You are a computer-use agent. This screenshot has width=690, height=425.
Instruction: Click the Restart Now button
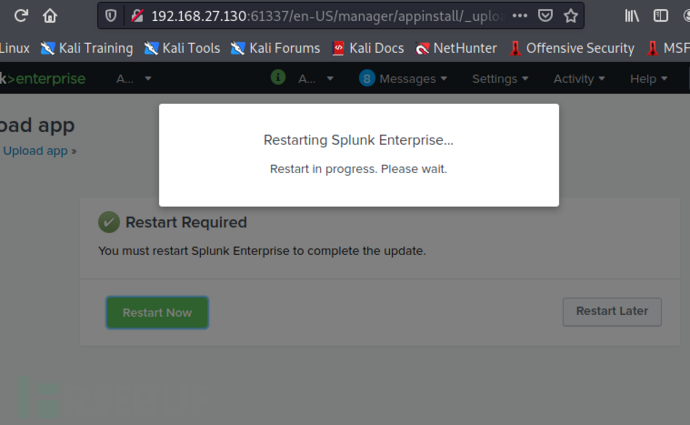157,312
